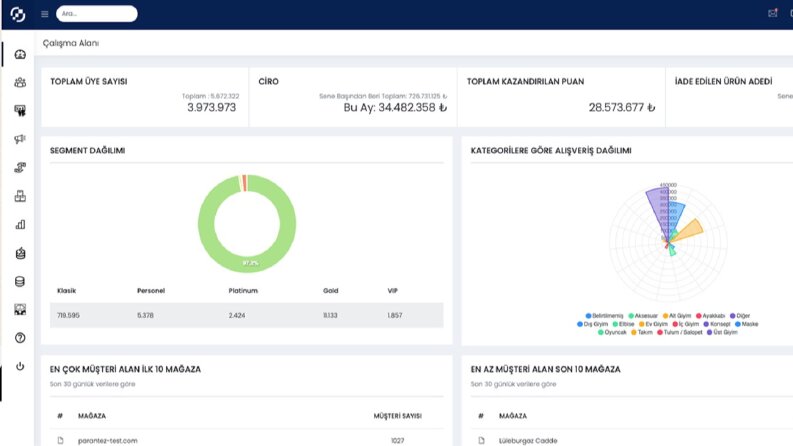Click the 719.595 Klasik value
This screenshot has width=793, height=446.
pyautogui.click(x=68, y=316)
